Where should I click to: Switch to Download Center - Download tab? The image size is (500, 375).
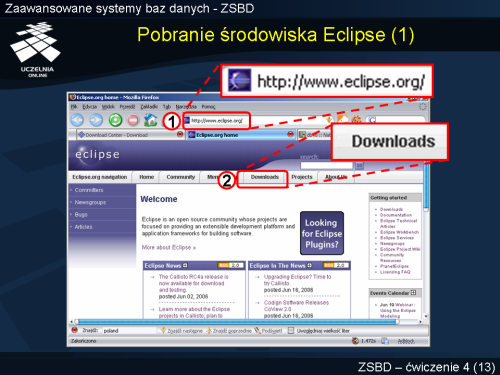[x=130, y=135]
